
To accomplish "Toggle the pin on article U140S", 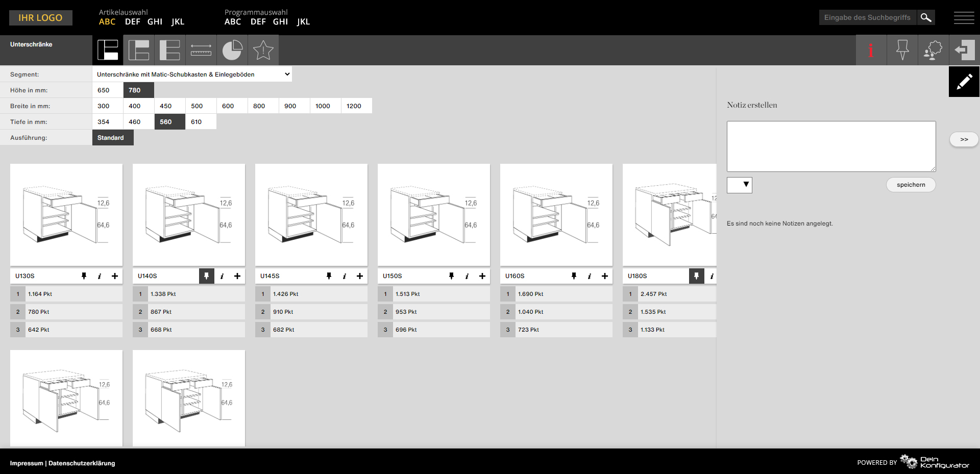I will [x=206, y=276].
